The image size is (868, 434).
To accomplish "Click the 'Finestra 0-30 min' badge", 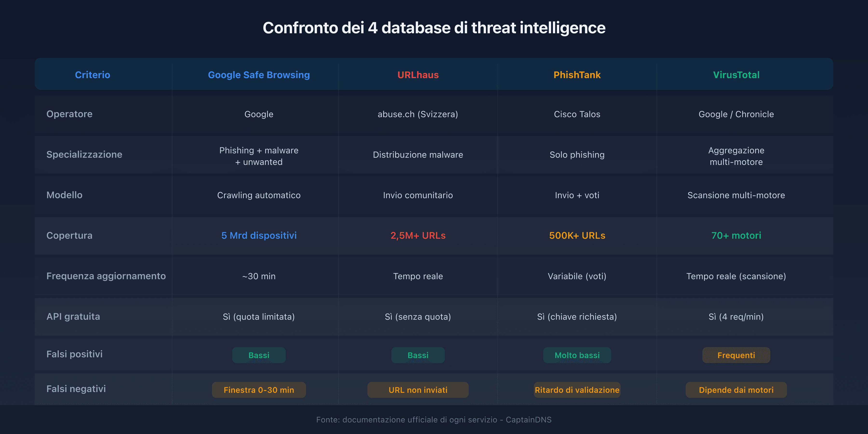I will [x=259, y=390].
